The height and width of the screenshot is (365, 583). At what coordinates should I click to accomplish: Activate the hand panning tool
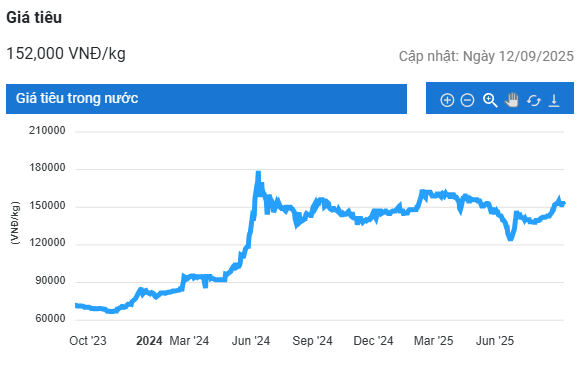[x=512, y=100]
